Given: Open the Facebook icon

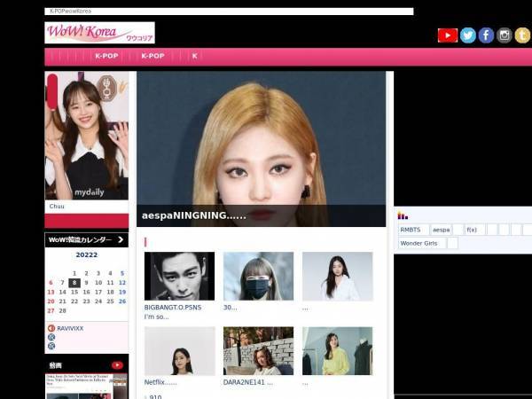Looking at the screenshot, I should pyautogui.click(x=486, y=35).
